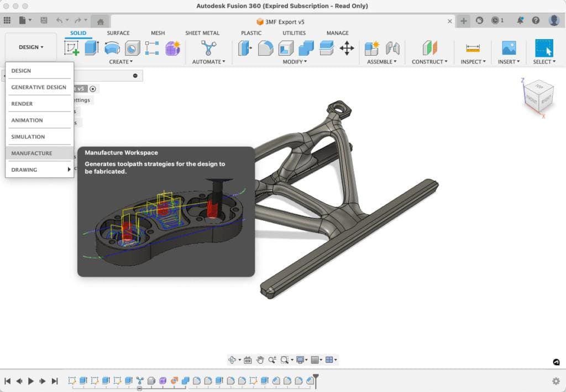Switch to the SHEET METAL tab
Image resolution: width=566 pixels, height=392 pixels.
point(202,33)
